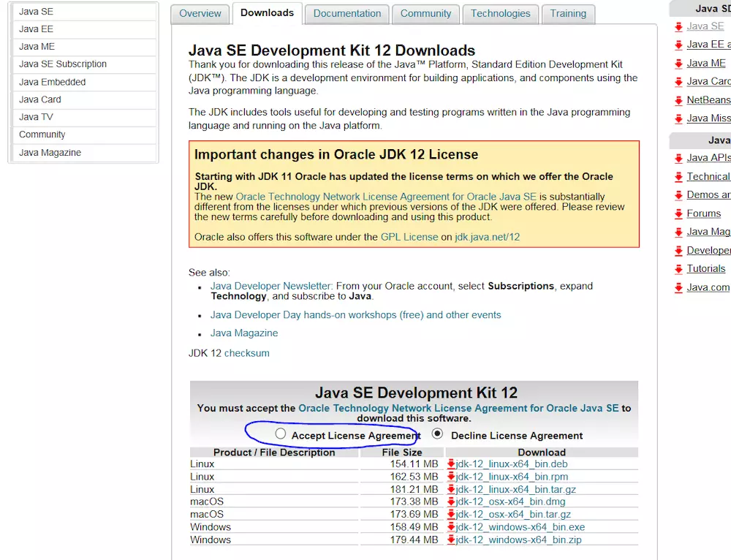The height and width of the screenshot is (560, 731).
Task: Click red arrow icon next to Java Mag link
Action: coord(678,232)
